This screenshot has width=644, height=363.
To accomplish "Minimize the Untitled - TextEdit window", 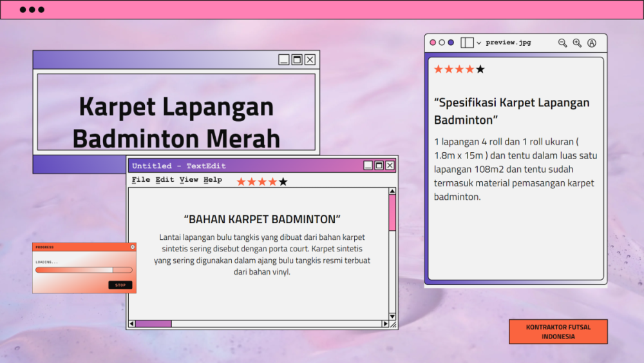I will 368,165.
